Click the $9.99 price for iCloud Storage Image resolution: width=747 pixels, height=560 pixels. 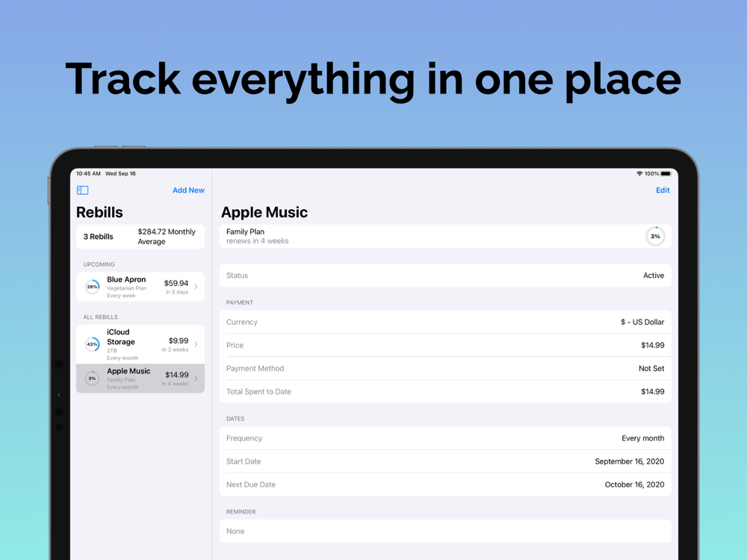(x=179, y=340)
